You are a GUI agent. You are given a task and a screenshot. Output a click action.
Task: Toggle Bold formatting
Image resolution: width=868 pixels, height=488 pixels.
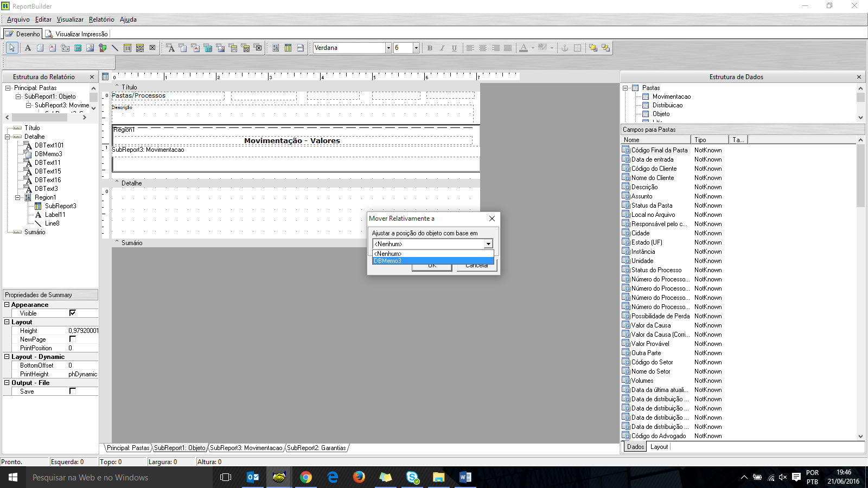coord(430,48)
